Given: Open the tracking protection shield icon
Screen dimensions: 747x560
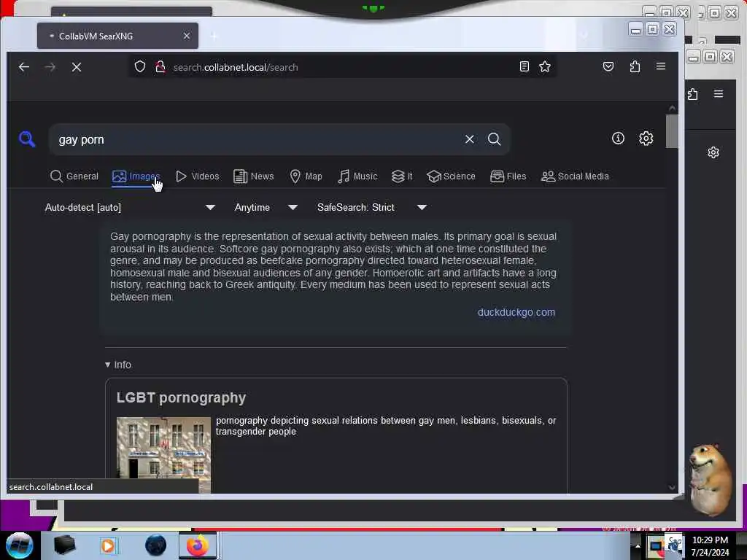Looking at the screenshot, I should pyautogui.click(x=139, y=66).
